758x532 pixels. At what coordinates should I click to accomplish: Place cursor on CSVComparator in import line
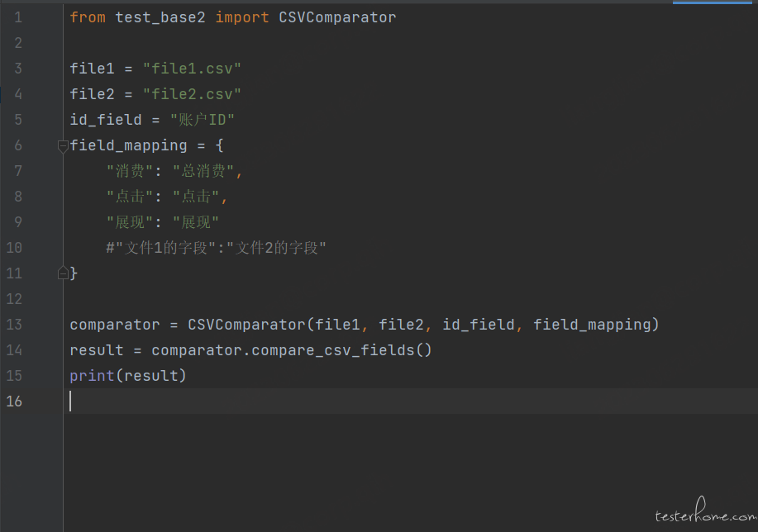tap(337, 17)
